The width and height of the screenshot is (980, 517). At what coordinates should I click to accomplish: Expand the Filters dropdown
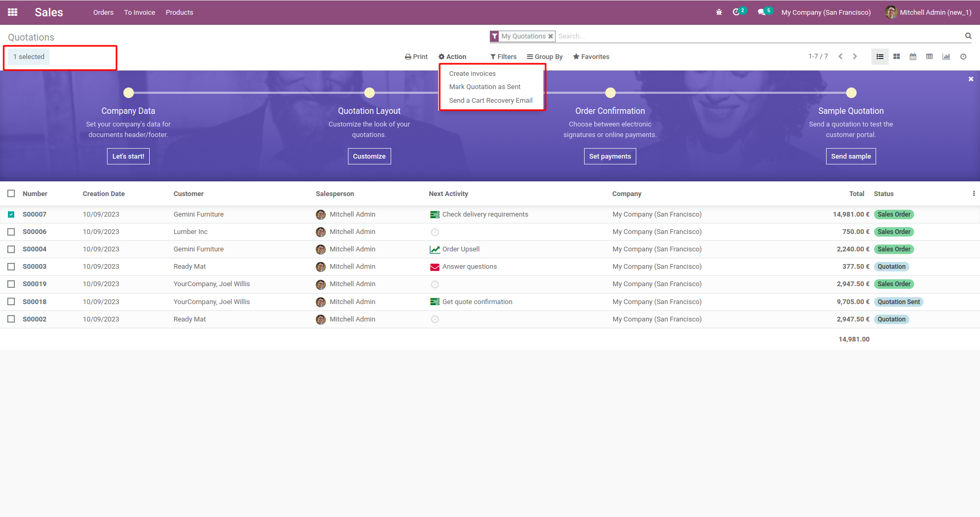(x=503, y=57)
